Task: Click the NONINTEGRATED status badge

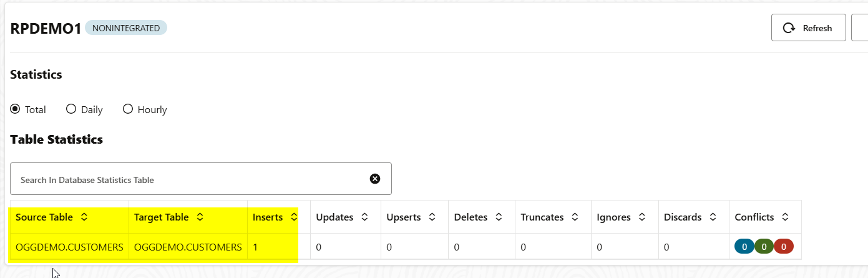Action: coord(126,28)
